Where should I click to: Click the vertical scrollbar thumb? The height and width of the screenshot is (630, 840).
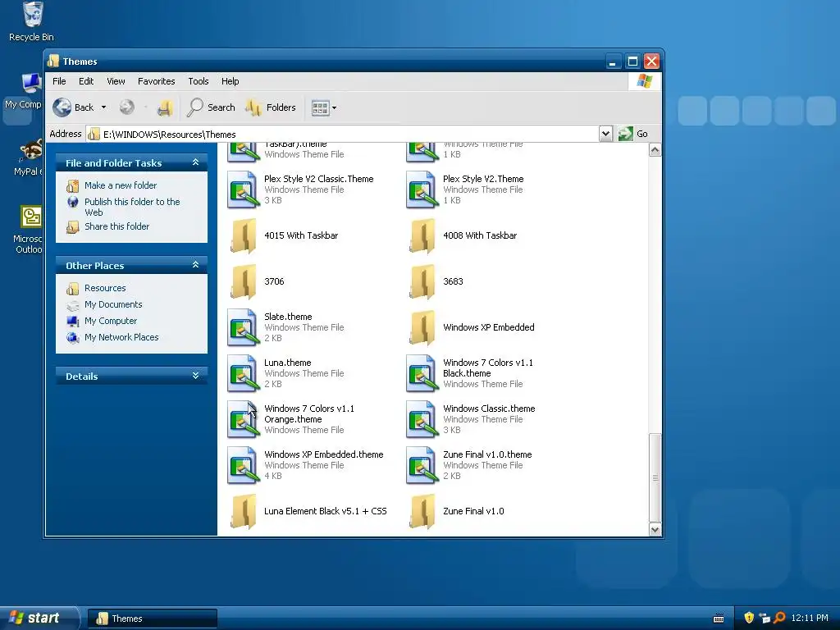tap(655, 477)
